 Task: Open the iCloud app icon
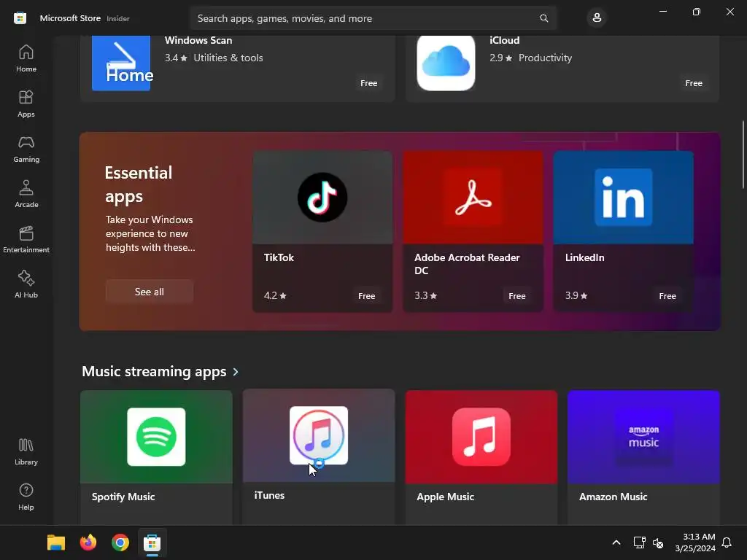446,63
